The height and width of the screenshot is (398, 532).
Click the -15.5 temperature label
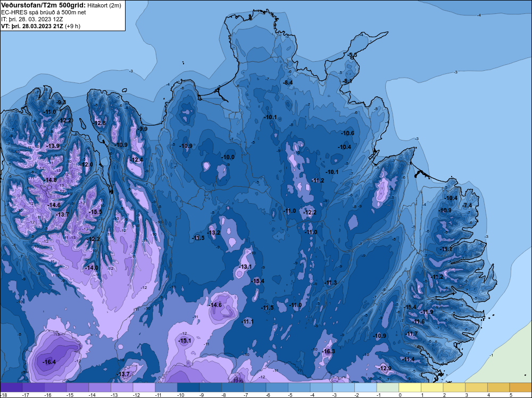[x=96, y=212]
